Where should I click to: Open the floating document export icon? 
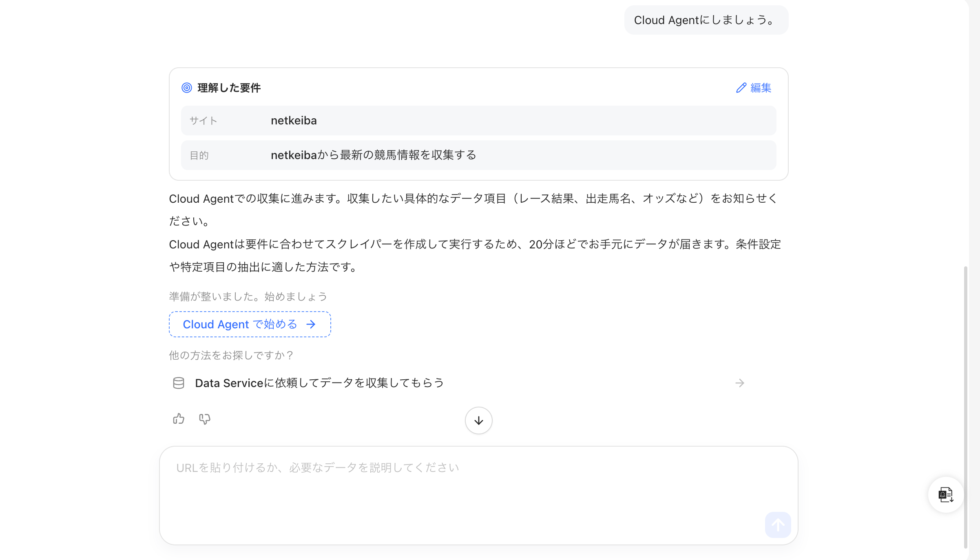coord(946,495)
